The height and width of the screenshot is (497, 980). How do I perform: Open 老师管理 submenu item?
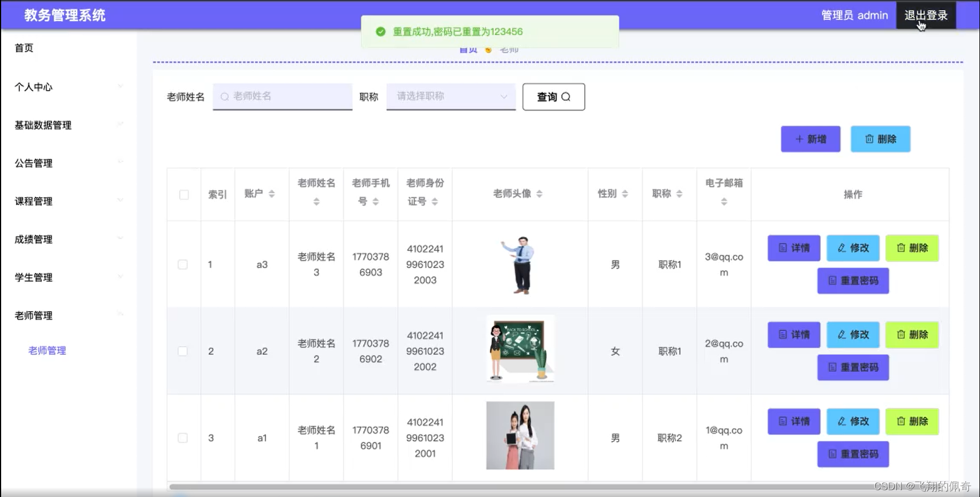(48, 351)
